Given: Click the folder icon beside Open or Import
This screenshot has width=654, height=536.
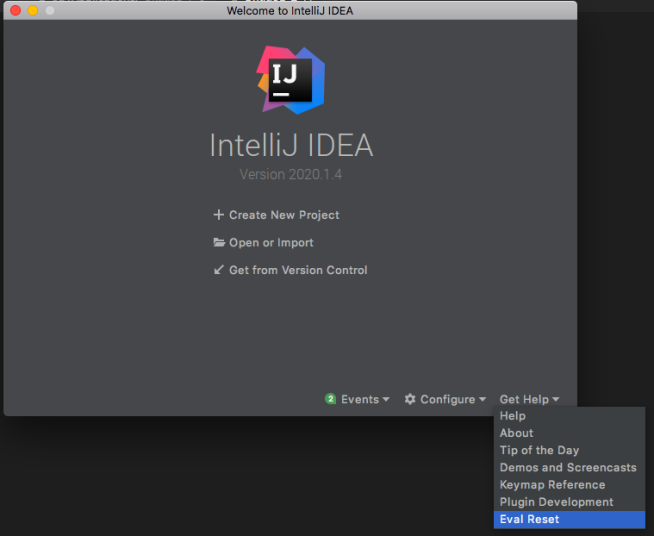Looking at the screenshot, I should (x=219, y=242).
